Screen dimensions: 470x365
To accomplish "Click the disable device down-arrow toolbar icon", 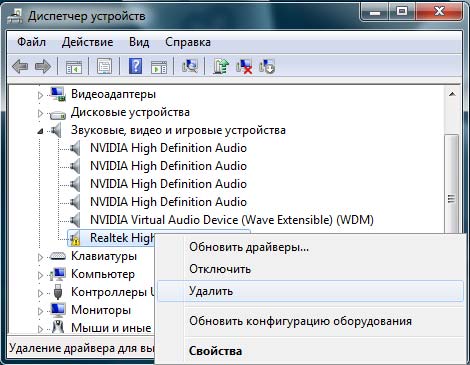I will pyautogui.click(x=267, y=66).
